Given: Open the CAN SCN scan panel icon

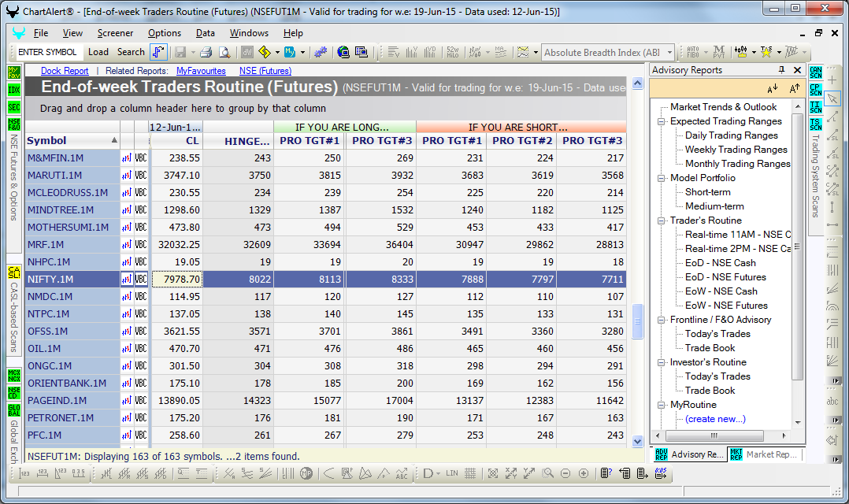Looking at the screenshot, I should [816, 72].
